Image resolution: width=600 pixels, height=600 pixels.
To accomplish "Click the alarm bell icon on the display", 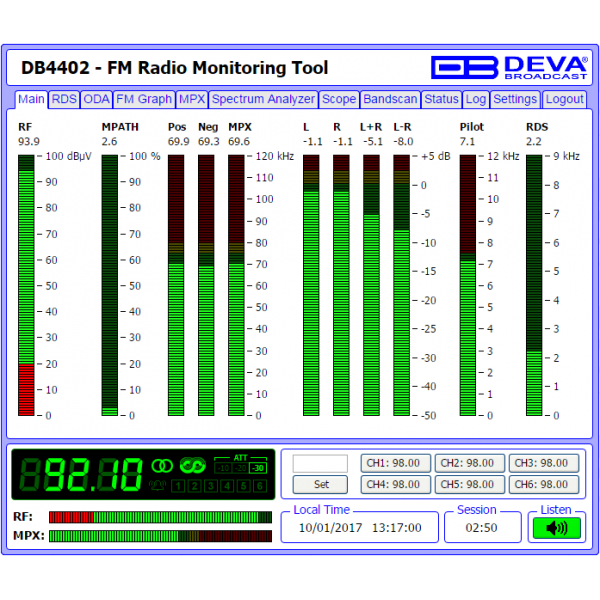I will [158, 486].
